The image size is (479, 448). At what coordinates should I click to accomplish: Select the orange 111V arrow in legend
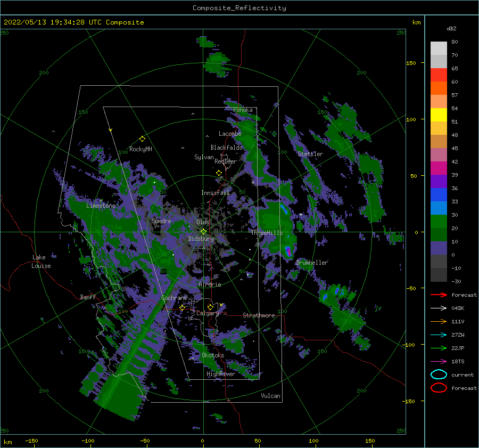click(439, 321)
